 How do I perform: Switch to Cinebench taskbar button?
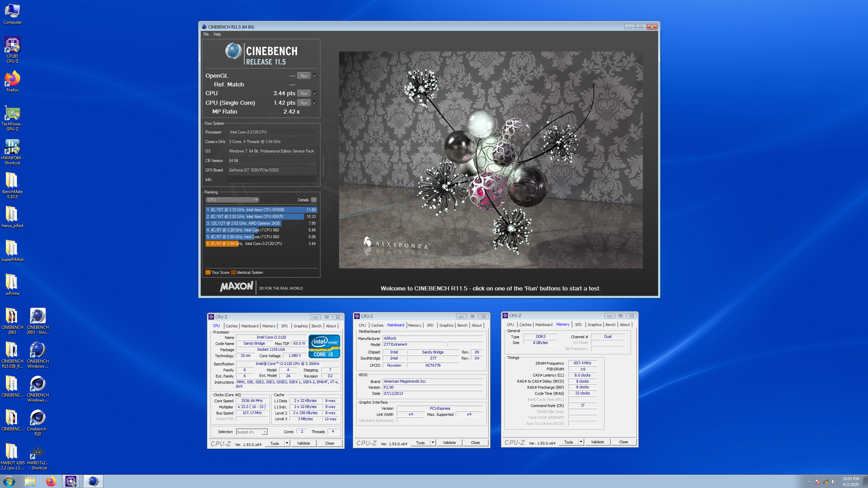click(x=93, y=481)
